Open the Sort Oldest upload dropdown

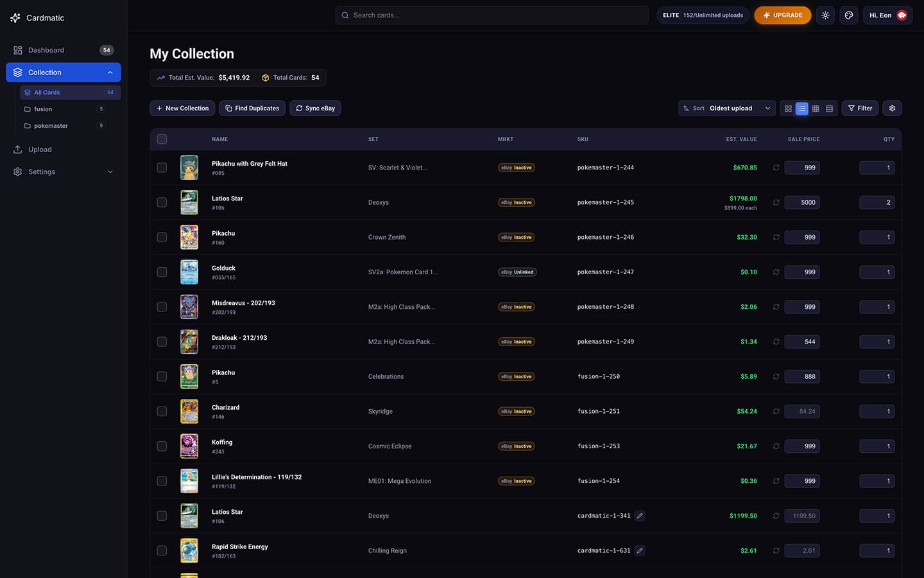coord(727,109)
